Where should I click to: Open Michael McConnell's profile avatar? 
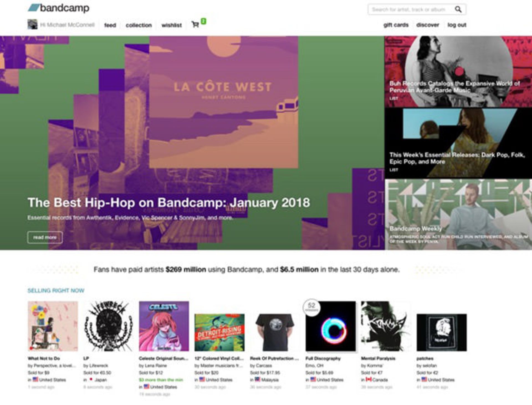(x=32, y=24)
